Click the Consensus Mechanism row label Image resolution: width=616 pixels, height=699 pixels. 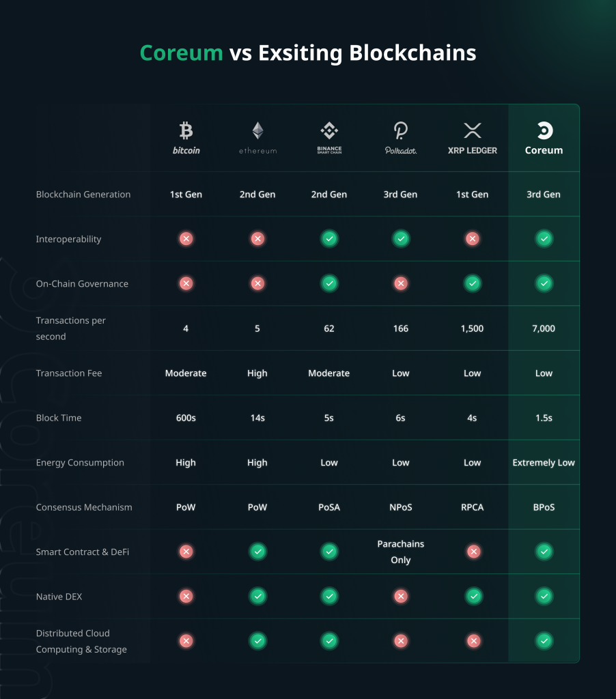(x=84, y=507)
